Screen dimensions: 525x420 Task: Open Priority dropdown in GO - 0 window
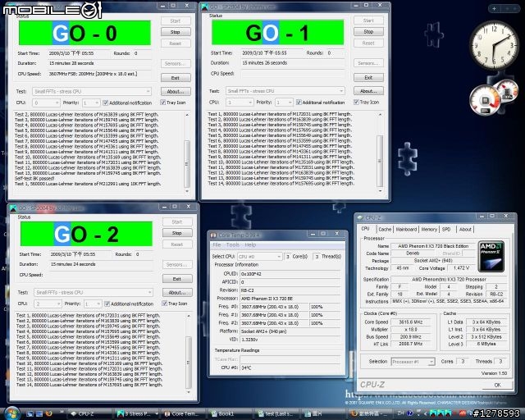tap(91, 103)
